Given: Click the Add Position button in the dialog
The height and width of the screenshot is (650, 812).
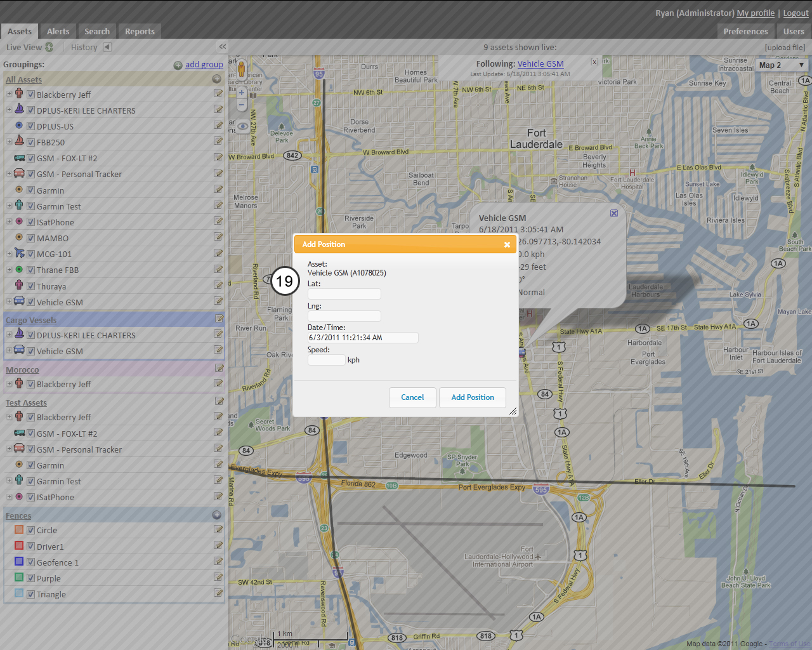Looking at the screenshot, I should [473, 397].
